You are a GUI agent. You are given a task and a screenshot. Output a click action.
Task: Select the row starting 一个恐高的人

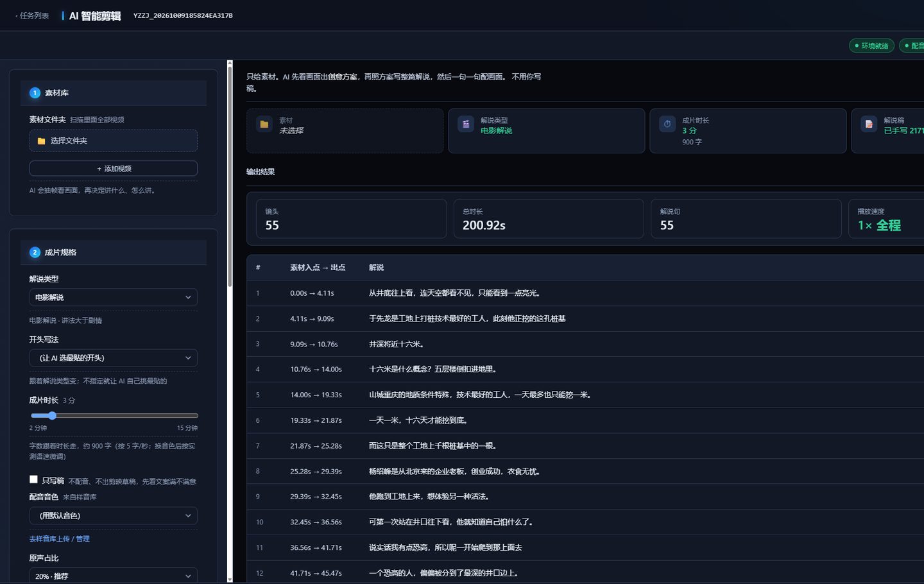pyautogui.click(x=585, y=572)
